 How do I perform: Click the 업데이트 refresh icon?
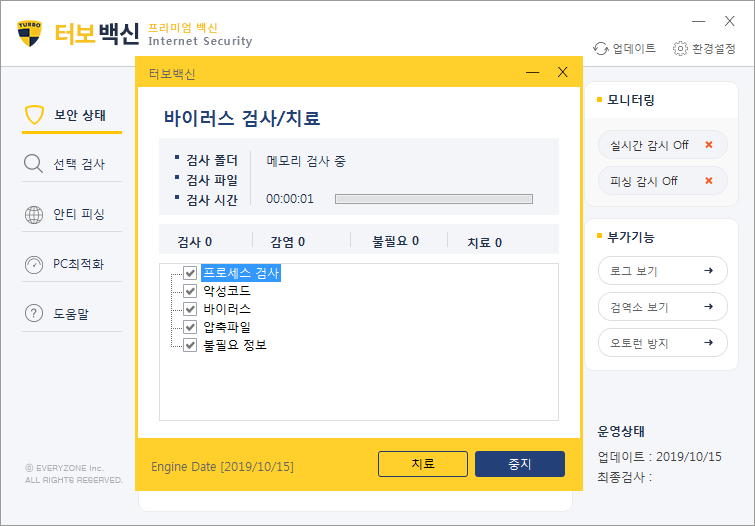click(x=601, y=48)
